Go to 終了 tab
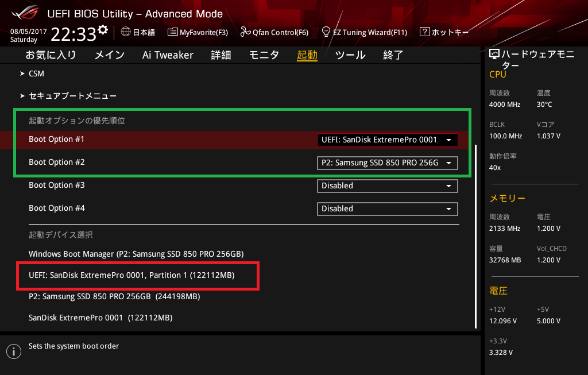The width and height of the screenshot is (588, 375). click(x=393, y=55)
